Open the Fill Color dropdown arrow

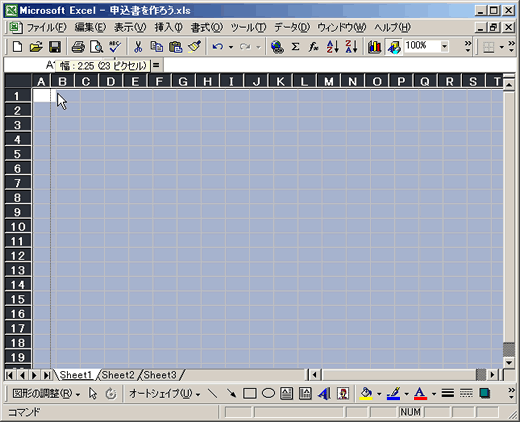pyautogui.click(x=379, y=394)
